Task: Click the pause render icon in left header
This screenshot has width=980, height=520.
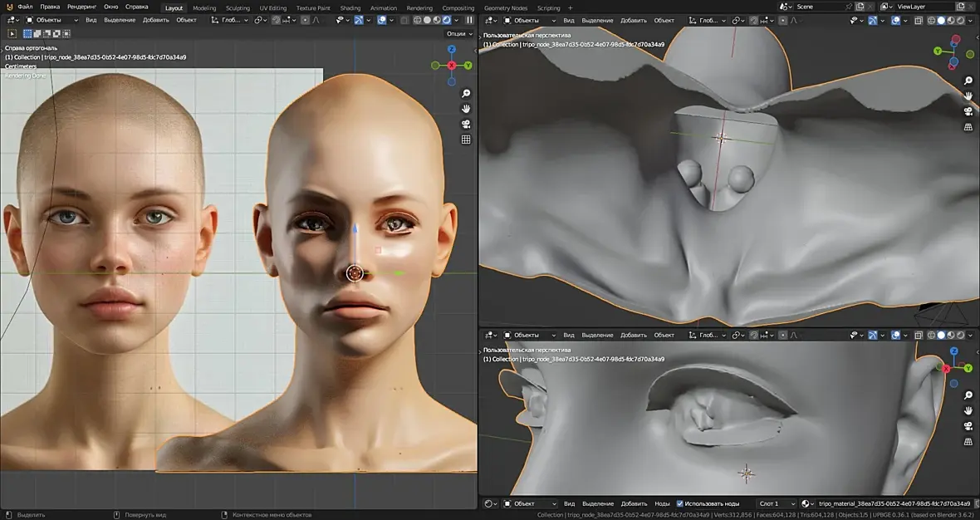Action: [x=469, y=20]
